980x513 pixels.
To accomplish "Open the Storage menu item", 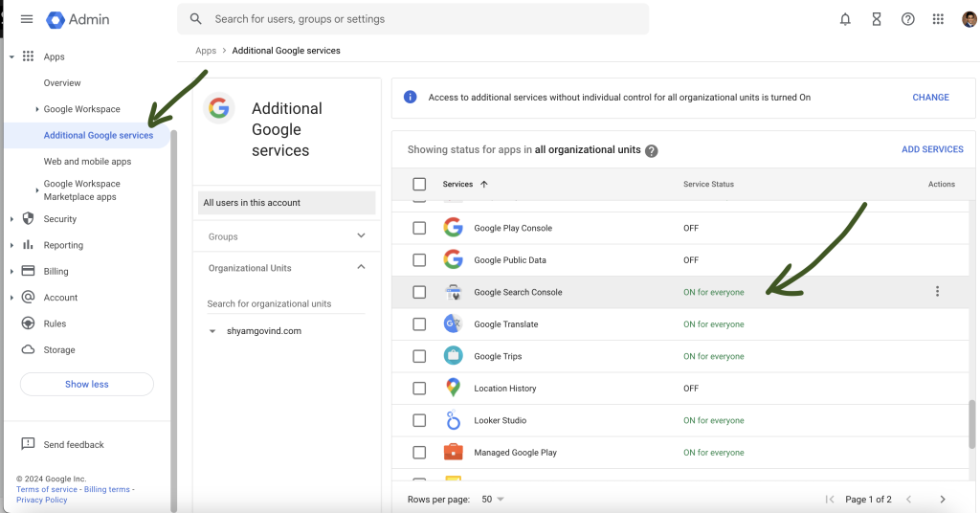I will 59,350.
